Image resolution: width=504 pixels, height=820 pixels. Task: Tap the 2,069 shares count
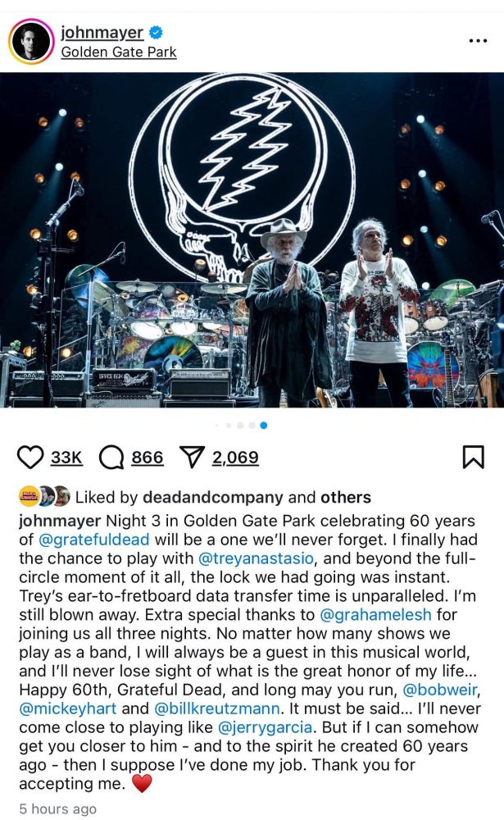(235, 458)
